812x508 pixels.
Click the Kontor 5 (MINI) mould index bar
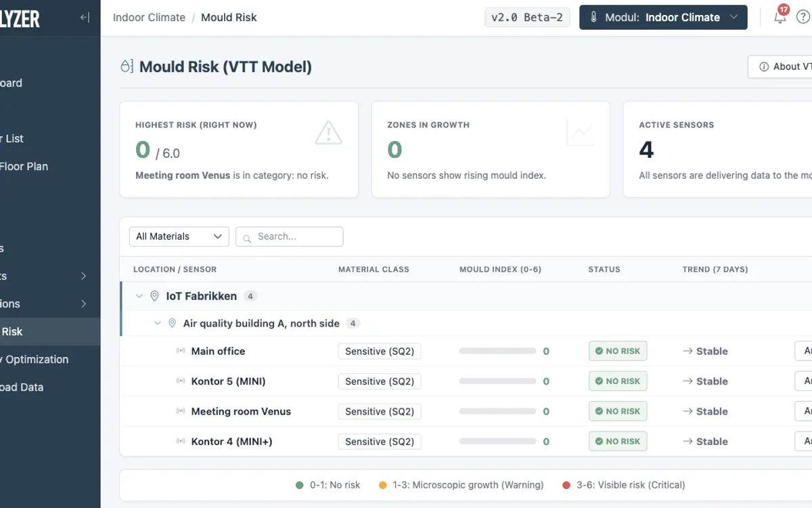pyautogui.click(x=497, y=381)
